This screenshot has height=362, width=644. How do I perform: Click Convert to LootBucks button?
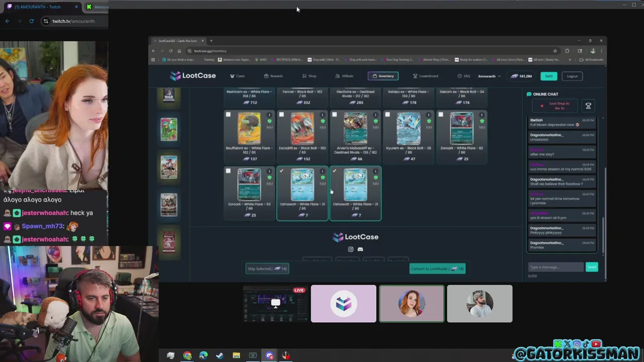pyautogui.click(x=437, y=268)
